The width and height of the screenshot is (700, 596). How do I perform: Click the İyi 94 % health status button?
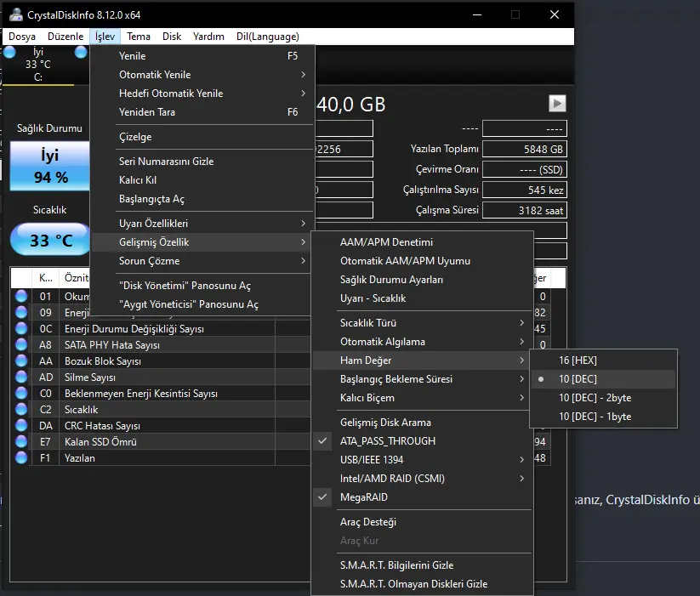pyautogui.click(x=50, y=166)
